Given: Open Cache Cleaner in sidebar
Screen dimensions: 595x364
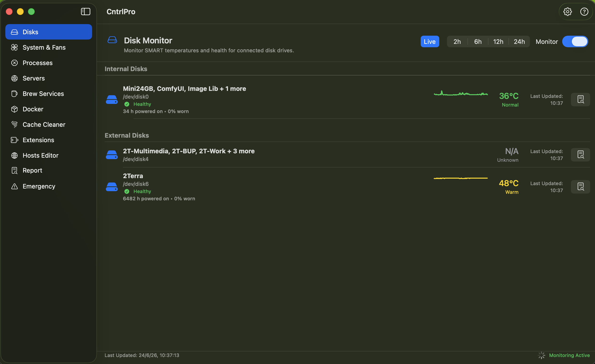Looking at the screenshot, I should click(x=48, y=125).
